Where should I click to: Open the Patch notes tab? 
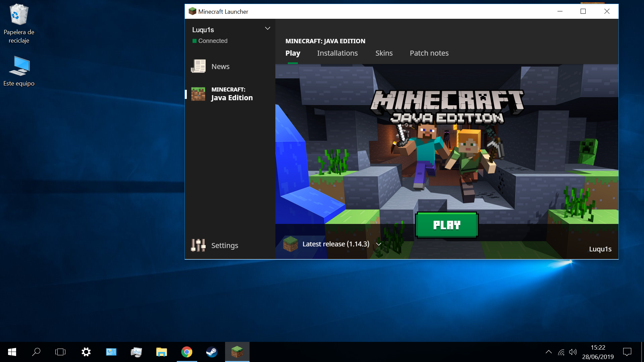tap(429, 53)
